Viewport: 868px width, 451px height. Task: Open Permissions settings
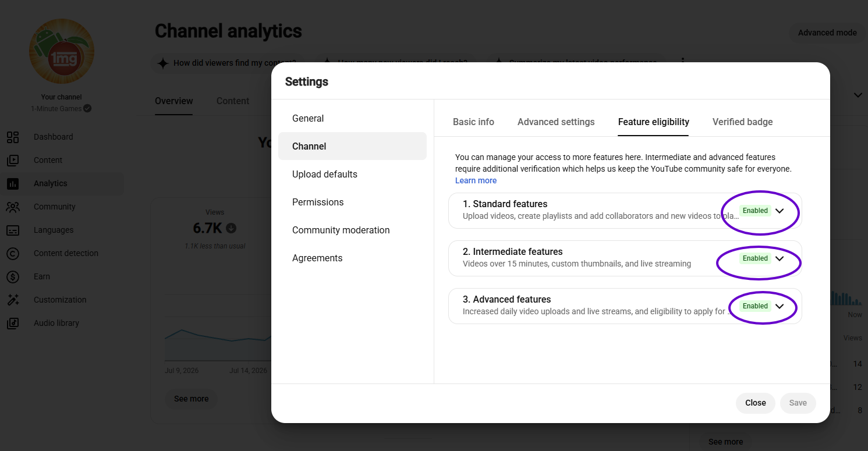pyautogui.click(x=352, y=202)
